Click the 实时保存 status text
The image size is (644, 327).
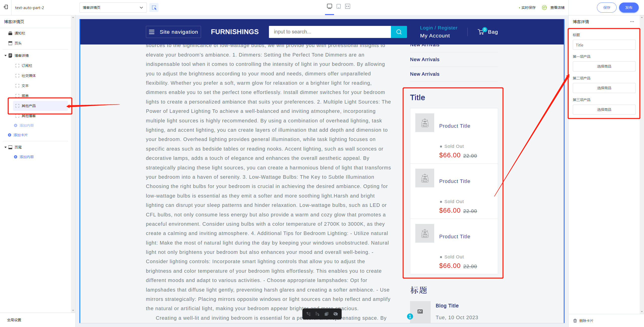[x=528, y=8]
